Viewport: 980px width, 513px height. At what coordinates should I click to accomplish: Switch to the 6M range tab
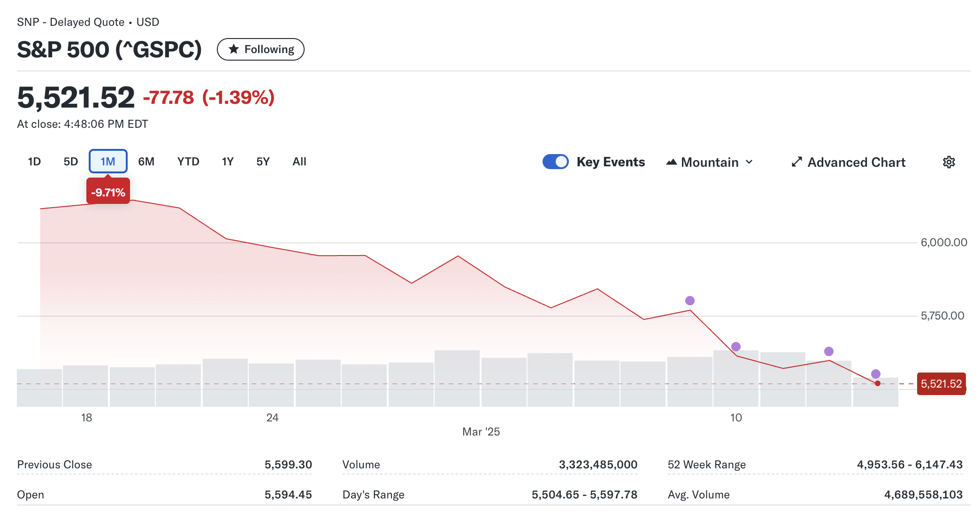coord(146,162)
